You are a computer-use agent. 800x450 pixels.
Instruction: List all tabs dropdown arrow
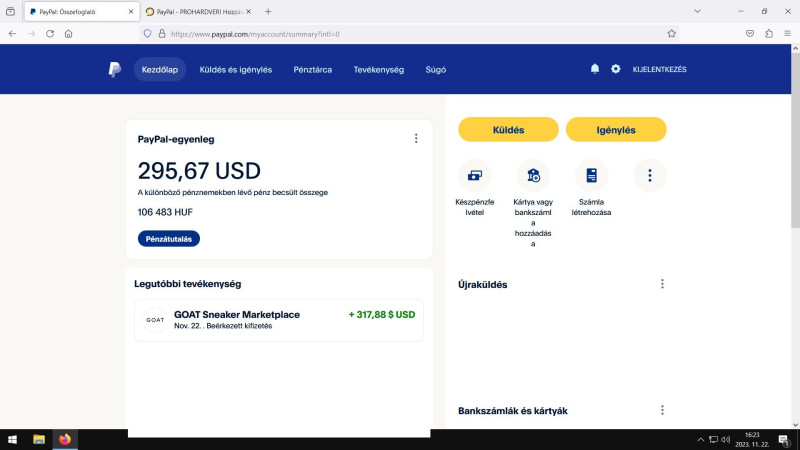click(x=697, y=11)
